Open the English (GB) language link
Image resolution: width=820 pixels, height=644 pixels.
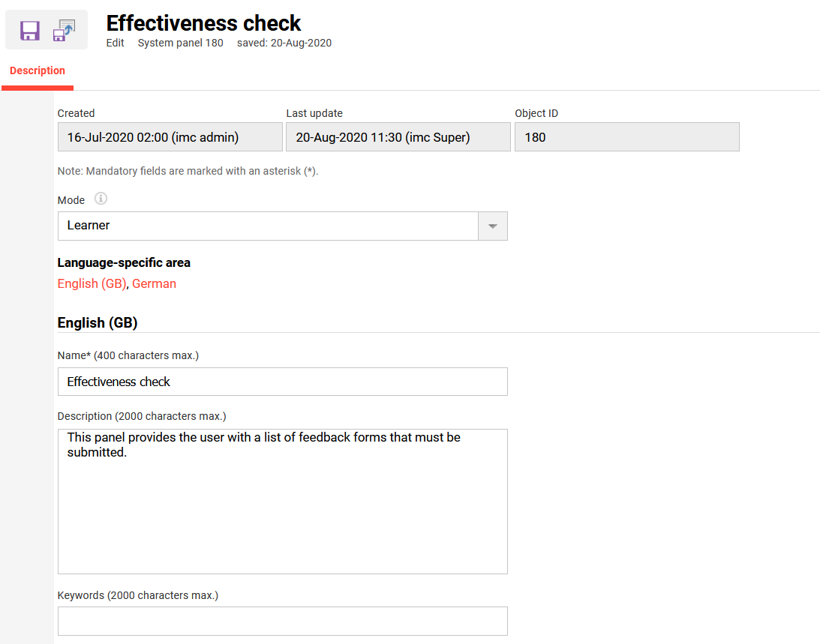(x=92, y=283)
